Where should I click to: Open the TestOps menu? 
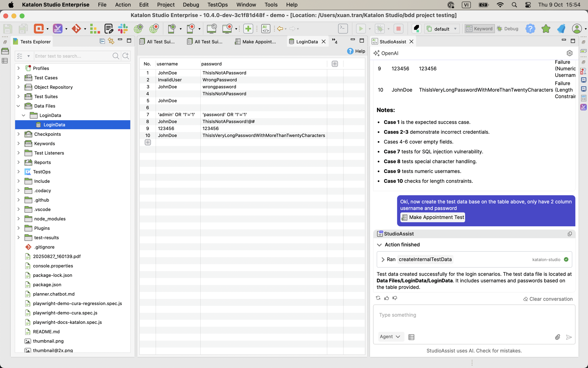pyautogui.click(x=217, y=5)
